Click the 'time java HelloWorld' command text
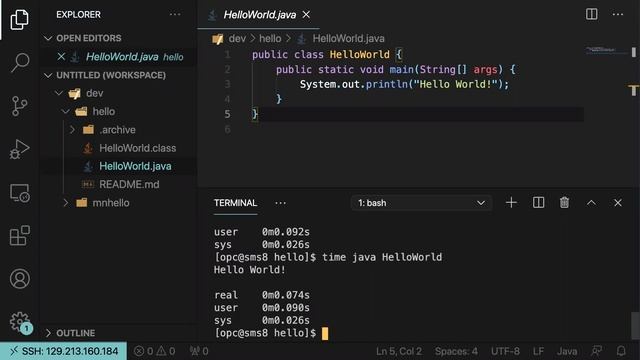 382,257
